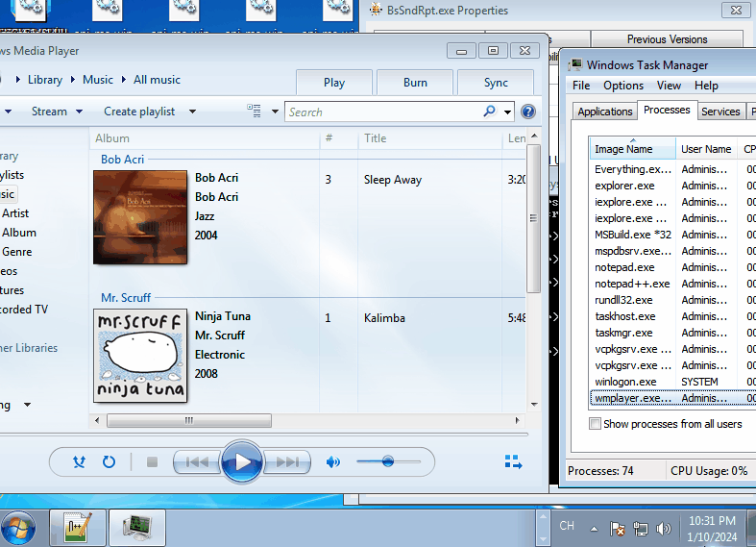Adjust the volume slider
The width and height of the screenshot is (756, 547).
click(388, 461)
